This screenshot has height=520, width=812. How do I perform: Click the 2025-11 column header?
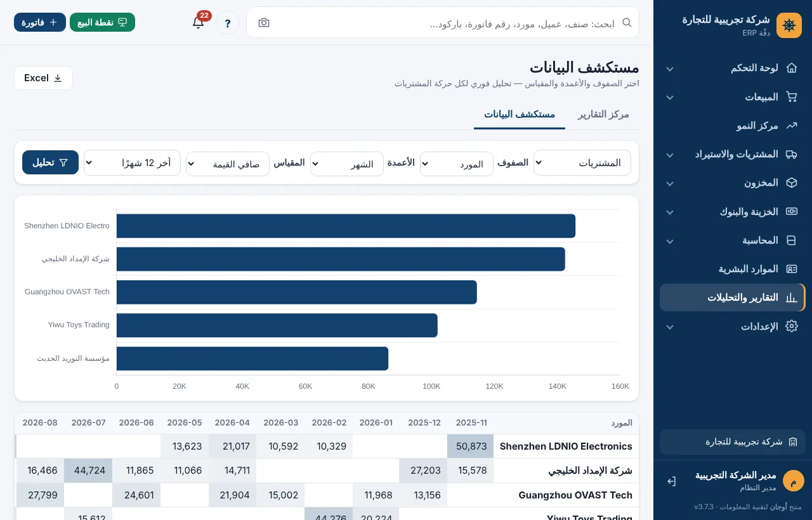pos(471,423)
